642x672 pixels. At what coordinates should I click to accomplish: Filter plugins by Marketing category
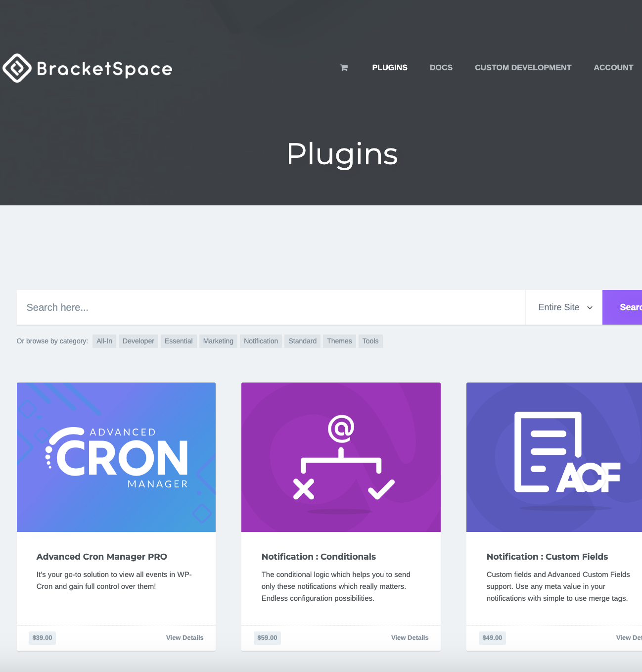(x=218, y=341)
